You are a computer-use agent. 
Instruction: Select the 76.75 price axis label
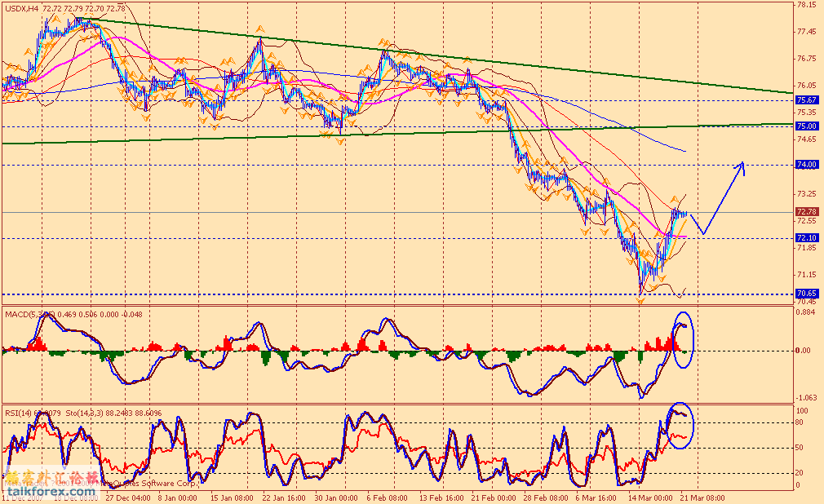point(806,59)
